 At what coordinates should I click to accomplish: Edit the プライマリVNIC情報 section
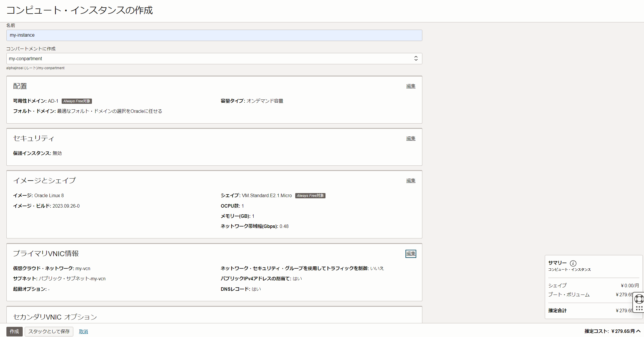click(410, 254)
